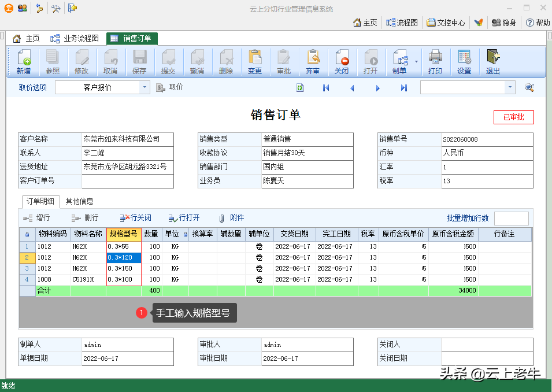Viewport: 552px width, 392px height.
Task: Expand the 客户报价 pricing option dropdown
Action: [x=145, y=87]
